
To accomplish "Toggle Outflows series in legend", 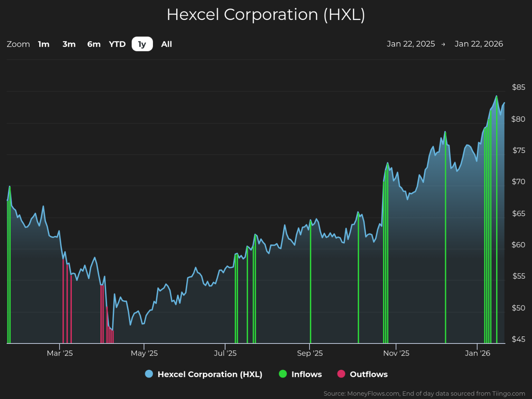I will pyautogui.click(x=362, y=374).
